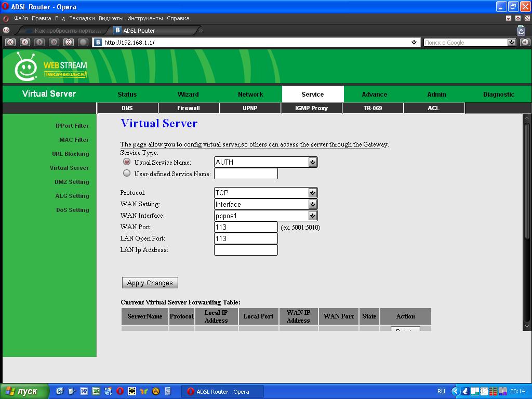Switch to the 'Как пробросить порты' tab
This screenshot has width=532, height=399.
64,31
